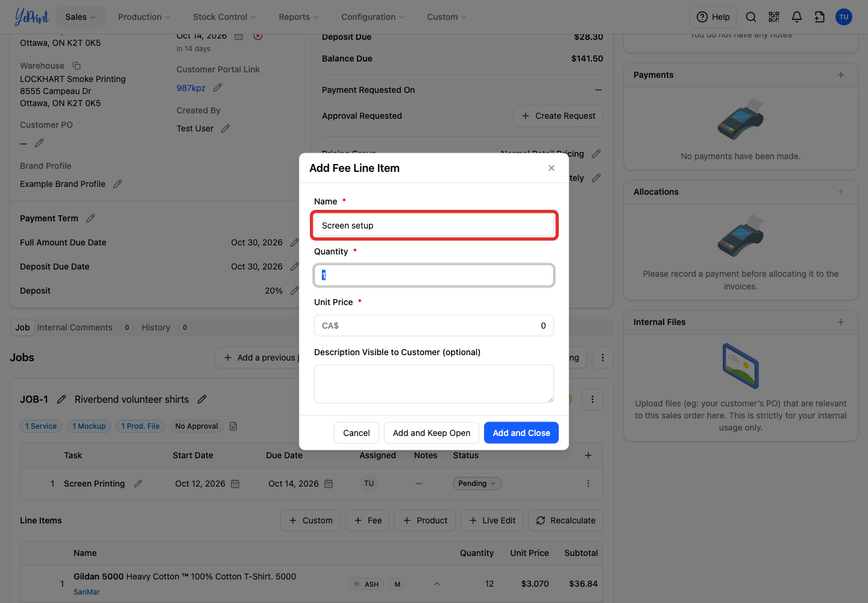The height and width of the screenshot is (603, 868).
Task: Expand the Reports menu
Action: (x=298, y=17)
